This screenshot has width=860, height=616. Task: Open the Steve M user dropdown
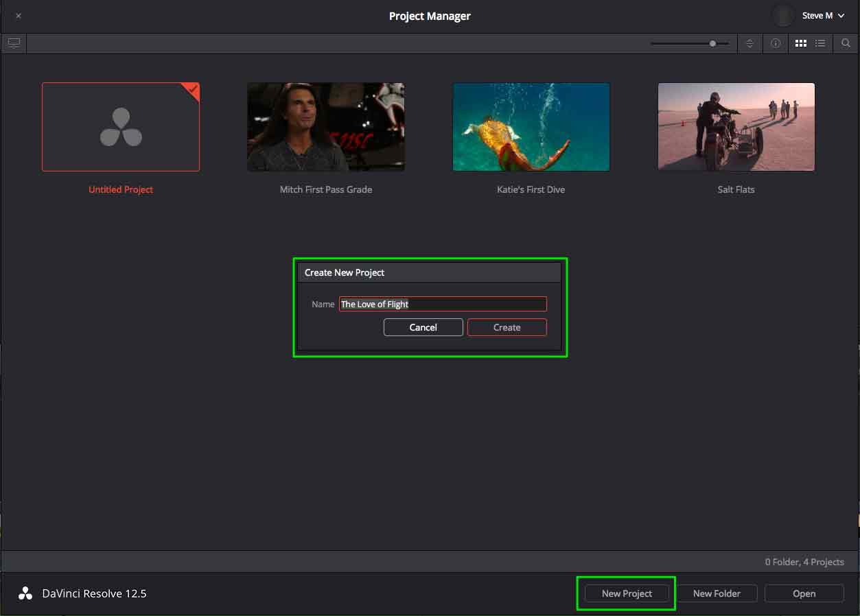tap(823, 16)
